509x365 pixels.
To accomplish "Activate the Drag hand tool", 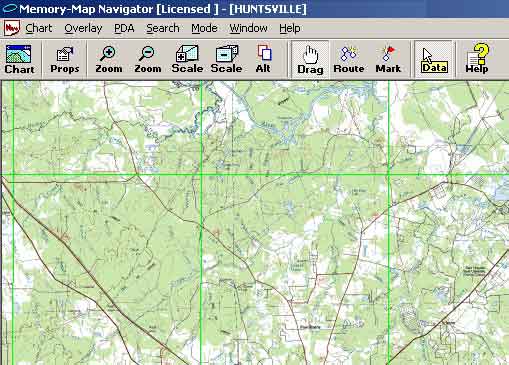I will [310, 60].
